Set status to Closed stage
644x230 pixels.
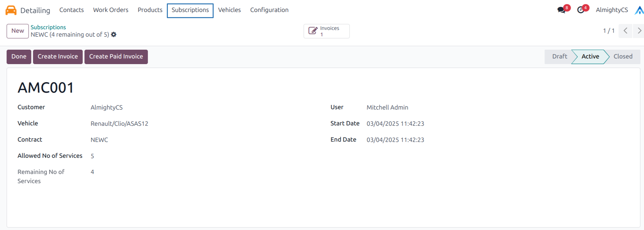tap(623, 56)
